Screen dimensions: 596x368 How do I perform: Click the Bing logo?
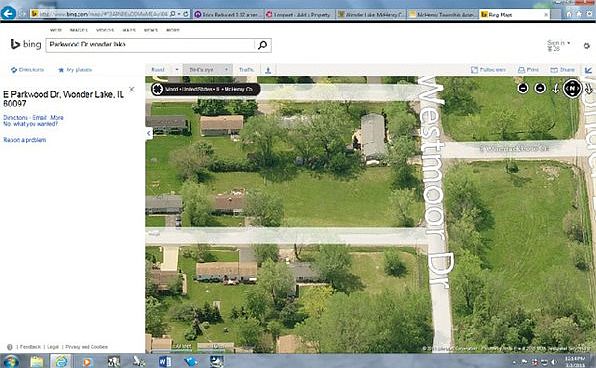point(26,44)
